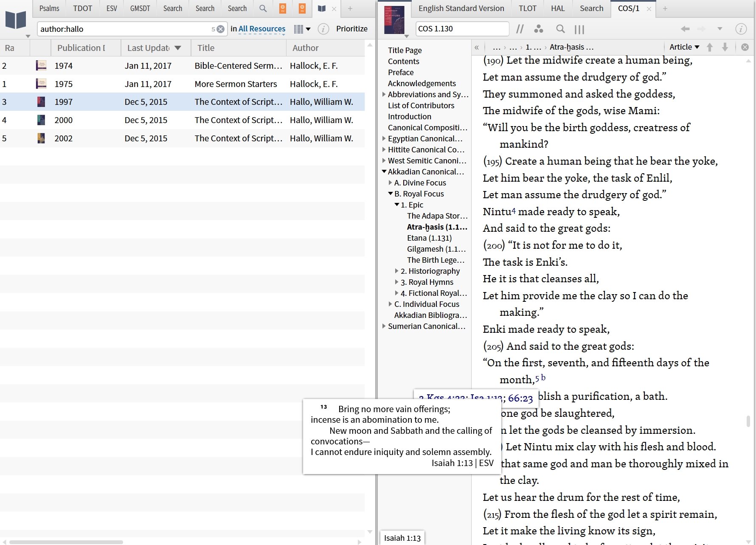The height and width of the screenshot is (545, 756).
Task: Sort library by the Author column
Action: coord(325,48)
